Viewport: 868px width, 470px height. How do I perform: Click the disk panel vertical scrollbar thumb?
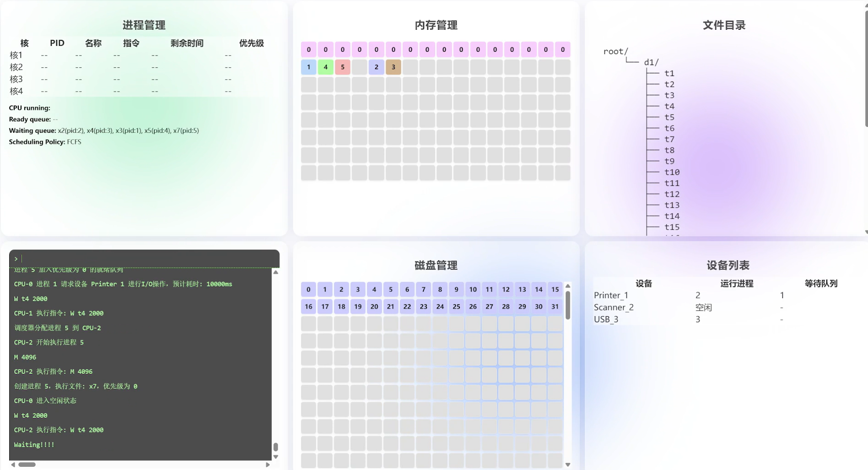tap(568, 305)
